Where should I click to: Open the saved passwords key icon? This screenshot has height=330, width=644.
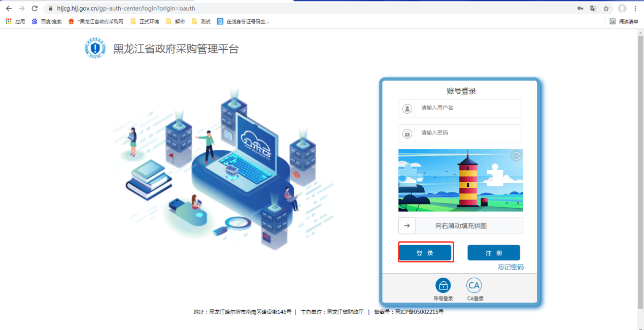point(581,9)
